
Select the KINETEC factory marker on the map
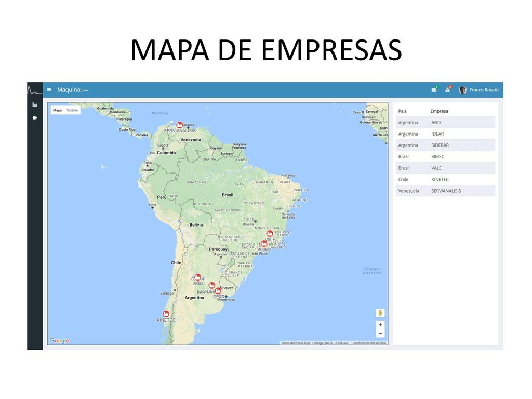[x=166, y=314]
